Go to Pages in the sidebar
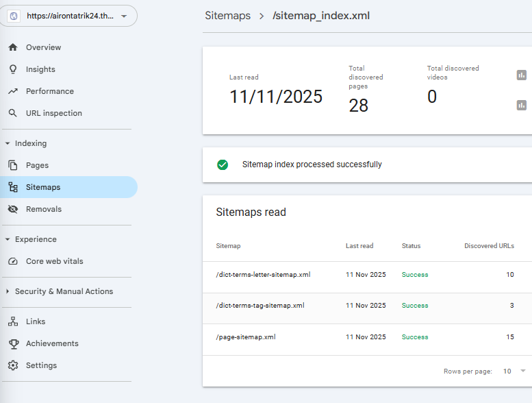Viewport: 532px width, 403px height. click(x=37, y=165)
